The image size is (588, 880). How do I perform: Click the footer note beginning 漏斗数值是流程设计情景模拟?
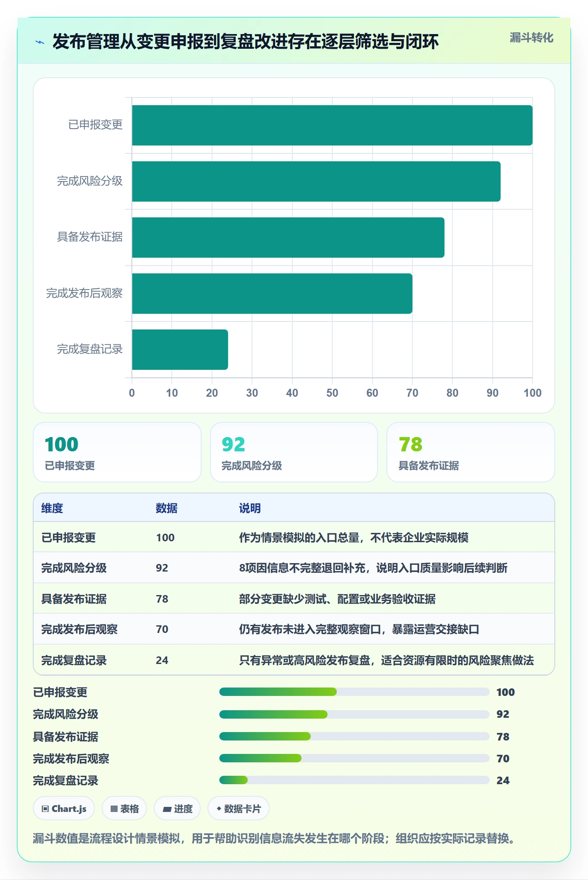pyautogui.click(x=274, y=838)
